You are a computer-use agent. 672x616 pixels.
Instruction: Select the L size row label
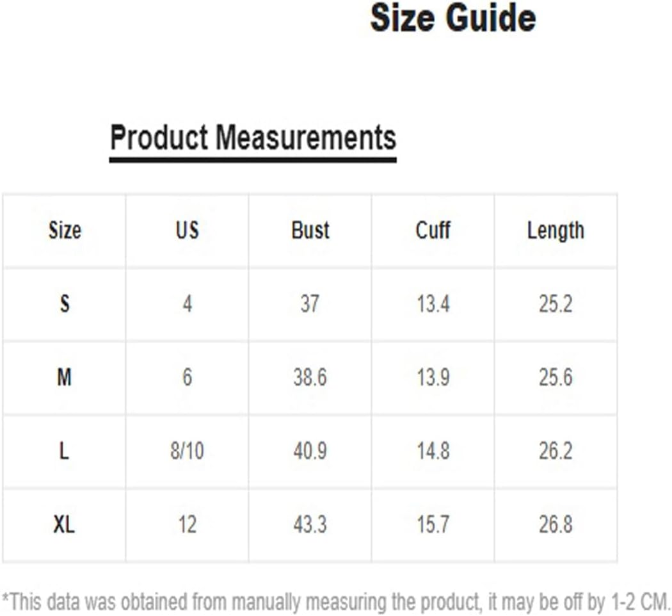(65, 451)
